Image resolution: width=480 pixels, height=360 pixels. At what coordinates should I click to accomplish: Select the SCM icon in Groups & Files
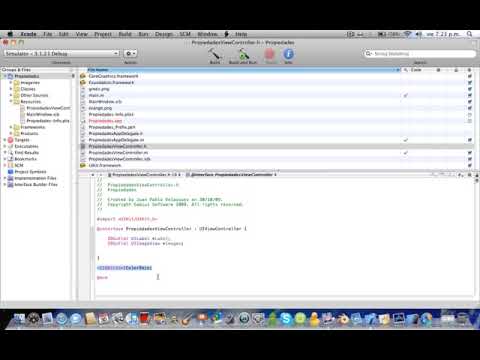click(x=10, y=165)
